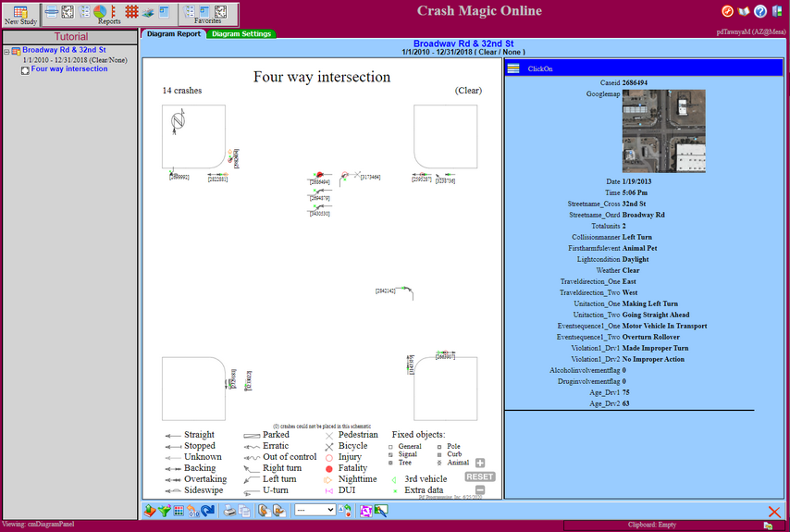Open the red grid report icon
Viewport: 790px width, 532px height.
pos(132,12)
